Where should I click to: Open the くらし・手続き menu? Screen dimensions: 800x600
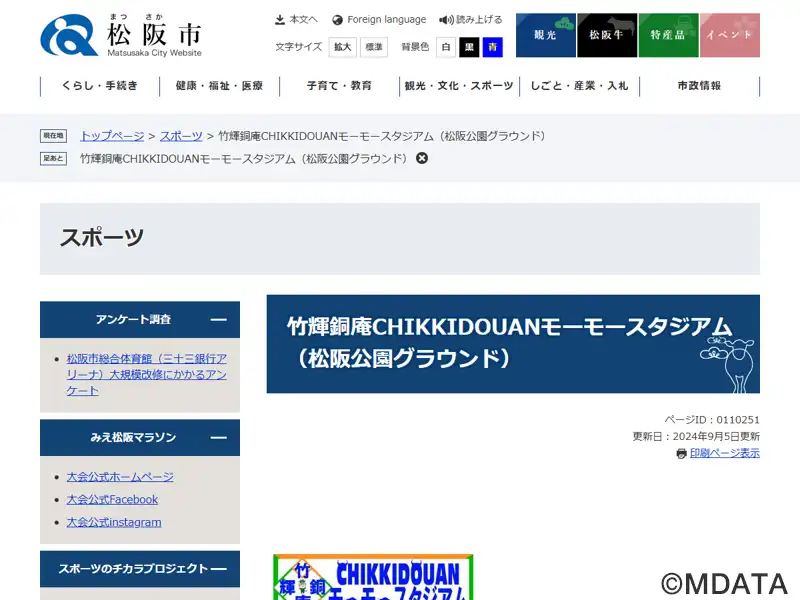click(100, 86)
